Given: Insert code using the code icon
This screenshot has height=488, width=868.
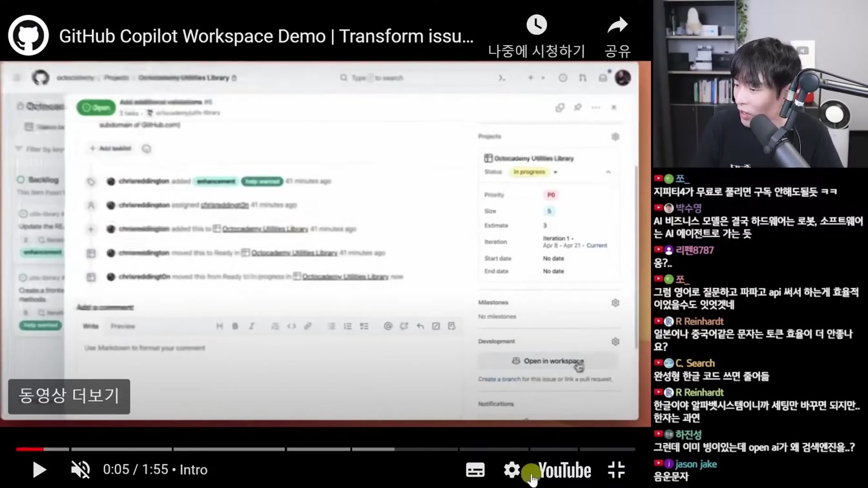Looking at the screenshot, I should (291, 326).
